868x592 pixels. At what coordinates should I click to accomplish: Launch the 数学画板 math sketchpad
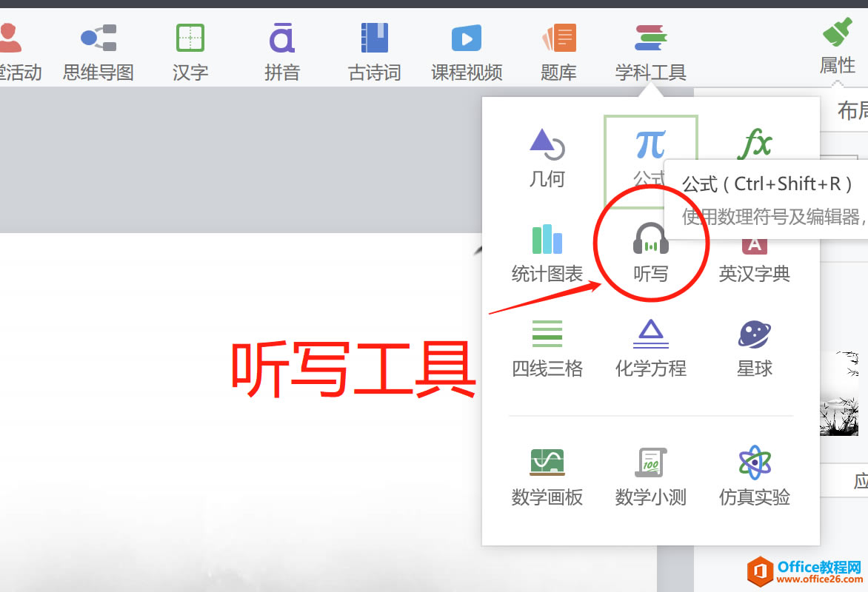click(547, 477)
